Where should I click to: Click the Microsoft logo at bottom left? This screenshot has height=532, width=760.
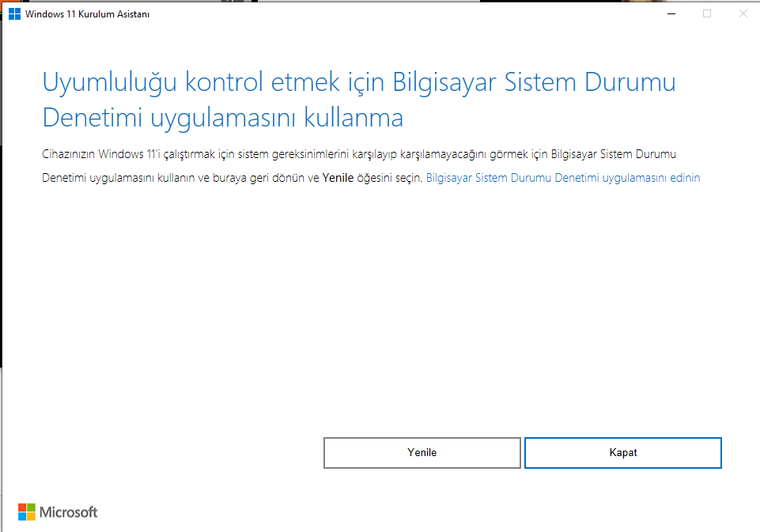[x=58, y=511]
